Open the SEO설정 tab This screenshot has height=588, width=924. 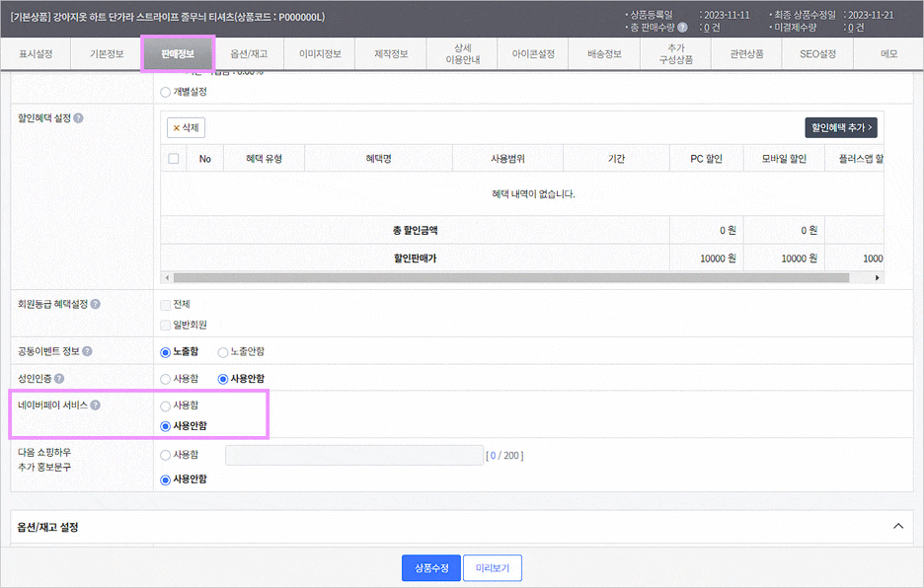tap(818, 53)
